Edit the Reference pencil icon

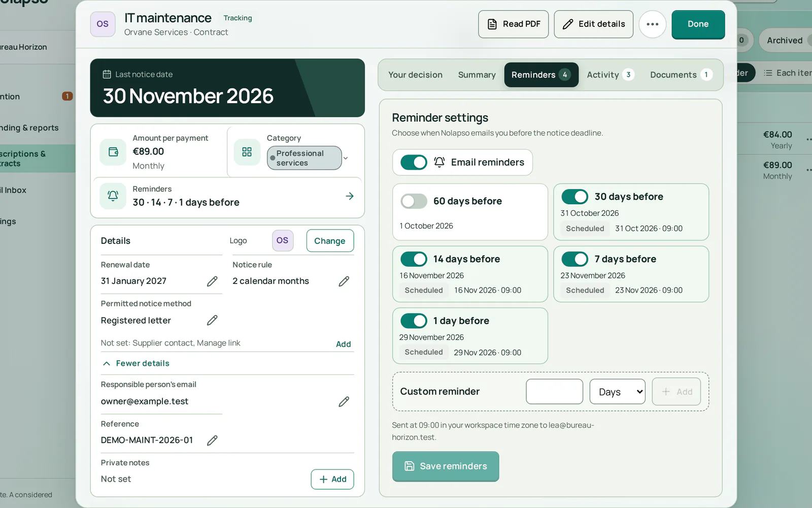[x=212, y=440]
